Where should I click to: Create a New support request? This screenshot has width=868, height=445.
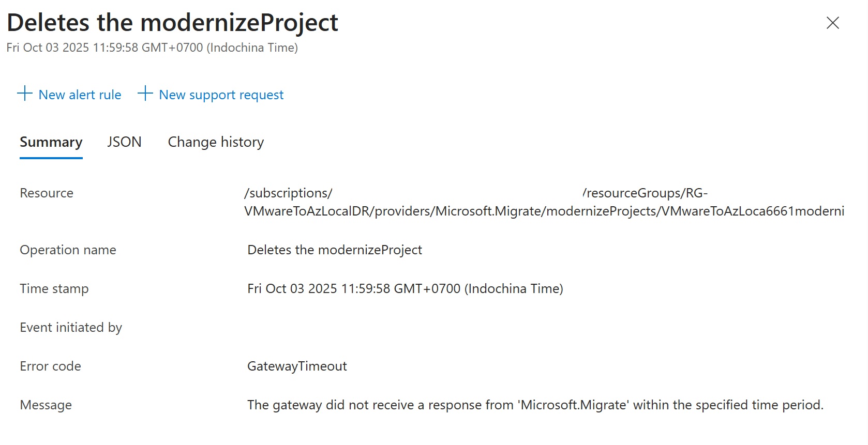click(221, 94)
